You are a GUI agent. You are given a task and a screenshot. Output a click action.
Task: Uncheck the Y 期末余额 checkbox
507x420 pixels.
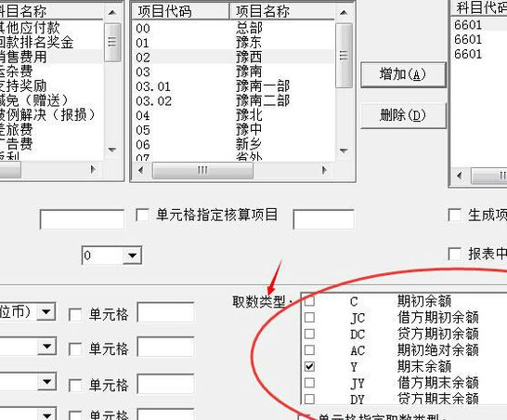[309, 366]
